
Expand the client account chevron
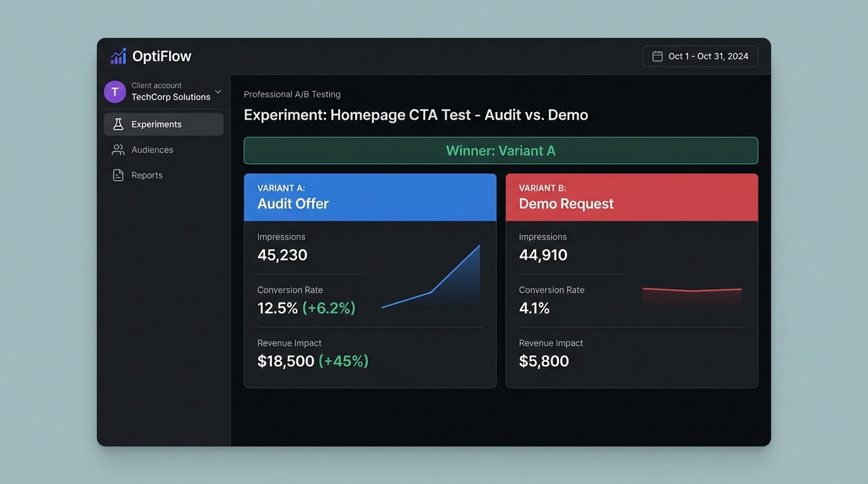218,92
